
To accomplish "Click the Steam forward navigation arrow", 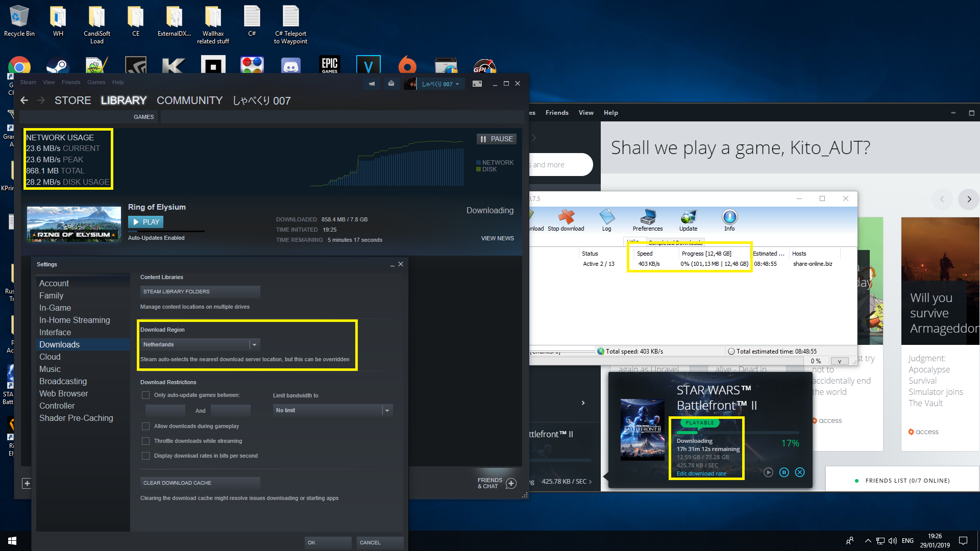I will (41, 101).
